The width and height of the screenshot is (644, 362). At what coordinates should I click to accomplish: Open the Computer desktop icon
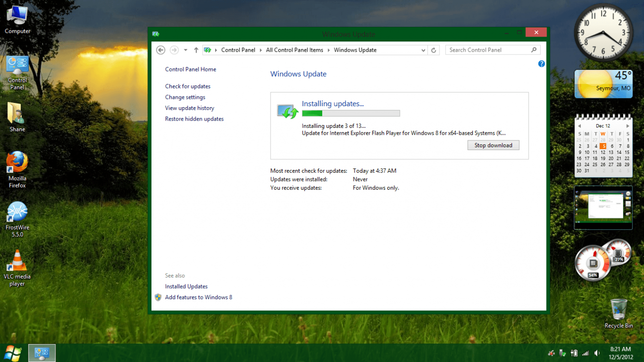point(17,20)
